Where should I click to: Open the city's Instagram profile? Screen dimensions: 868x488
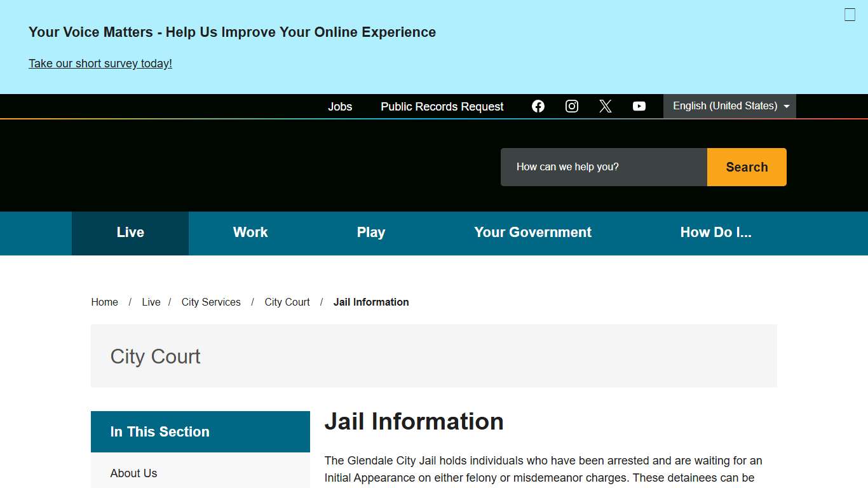(572, 106)
